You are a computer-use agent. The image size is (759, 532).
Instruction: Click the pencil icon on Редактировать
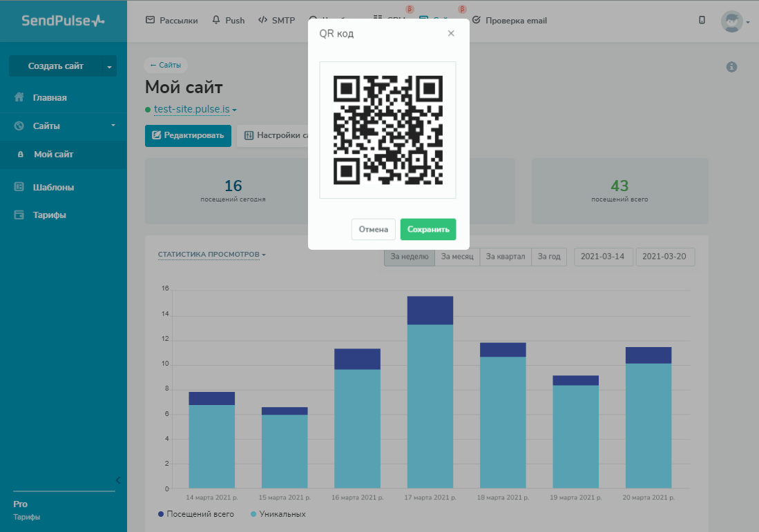point(156,135)
